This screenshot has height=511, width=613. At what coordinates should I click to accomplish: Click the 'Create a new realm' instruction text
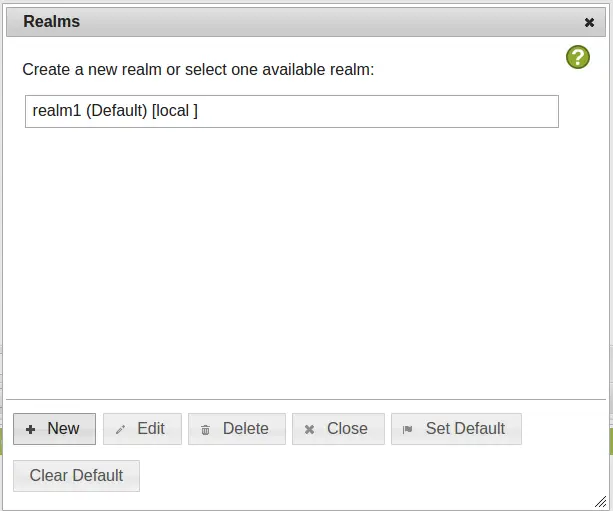coord(198,70)
